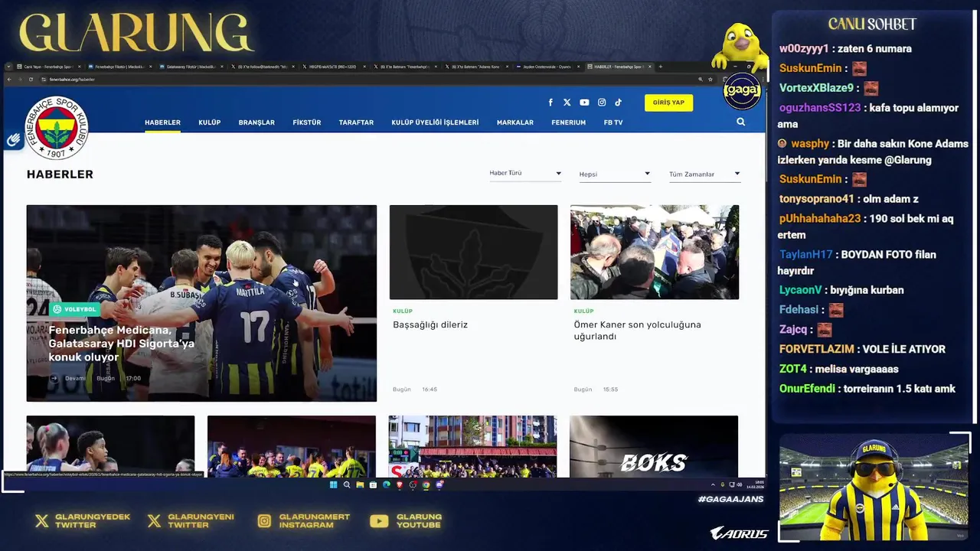Open the Instagram icon in site header

click(602, 103)
